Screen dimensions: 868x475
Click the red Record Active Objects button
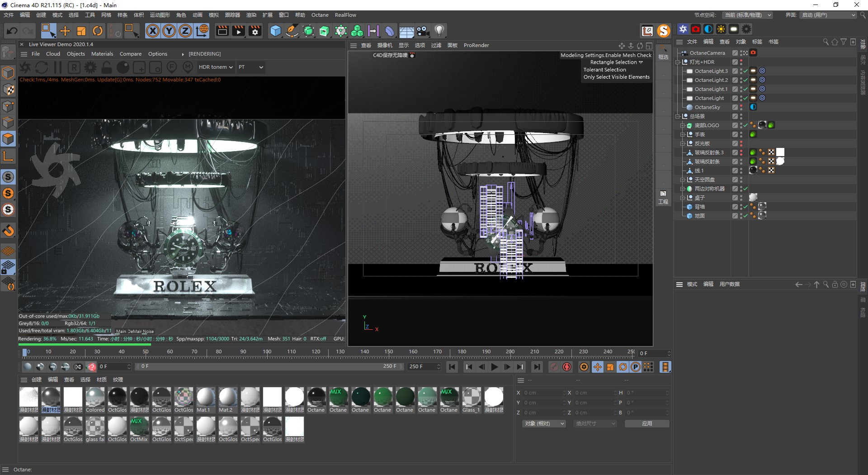tap(554, 367)
